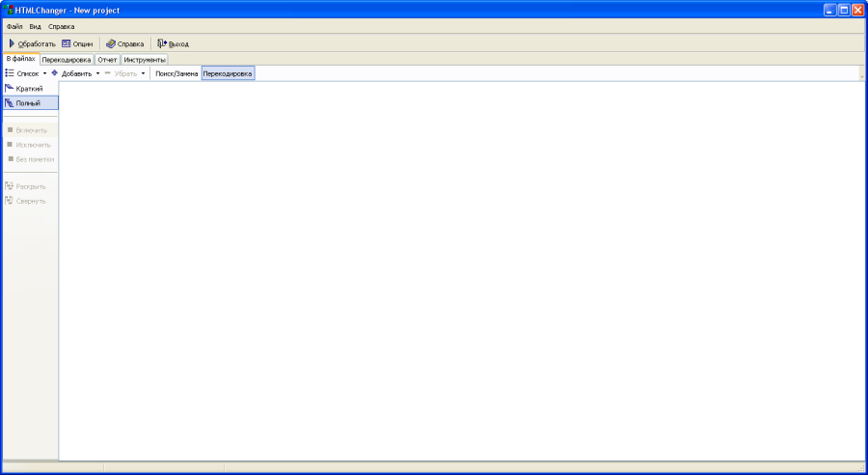
Task: Click the Полный view label
Action: point(28,103)
